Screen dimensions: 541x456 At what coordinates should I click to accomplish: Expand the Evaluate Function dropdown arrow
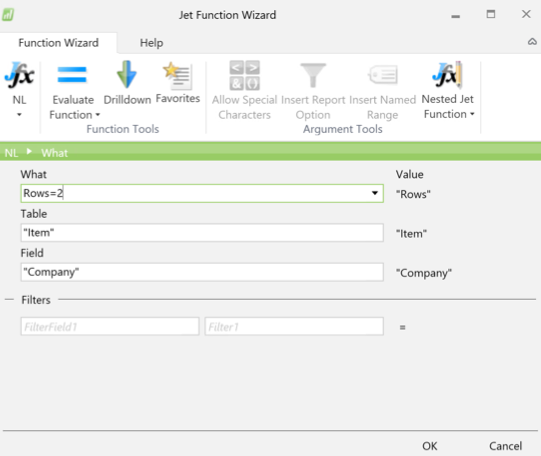[x=98, y=115]
